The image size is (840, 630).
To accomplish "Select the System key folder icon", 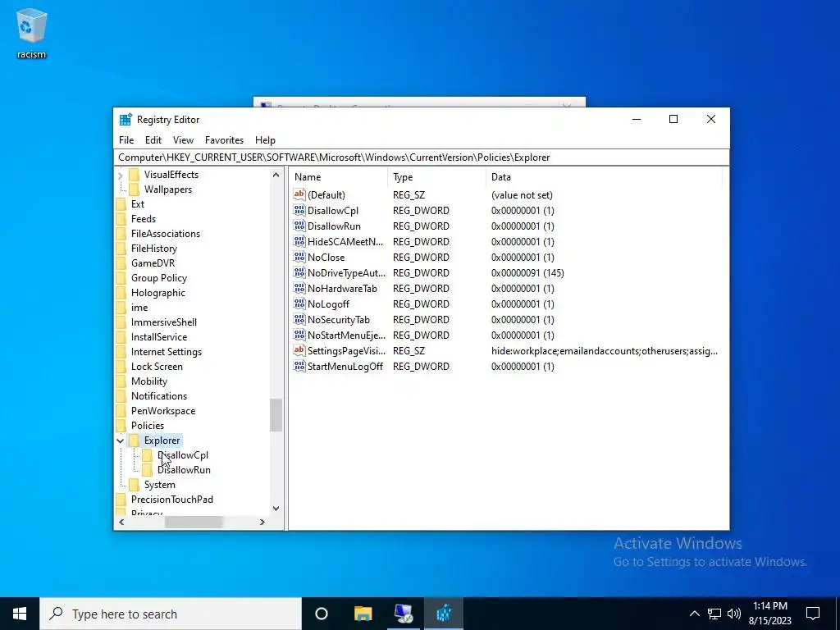I will (x=134, y=485).
